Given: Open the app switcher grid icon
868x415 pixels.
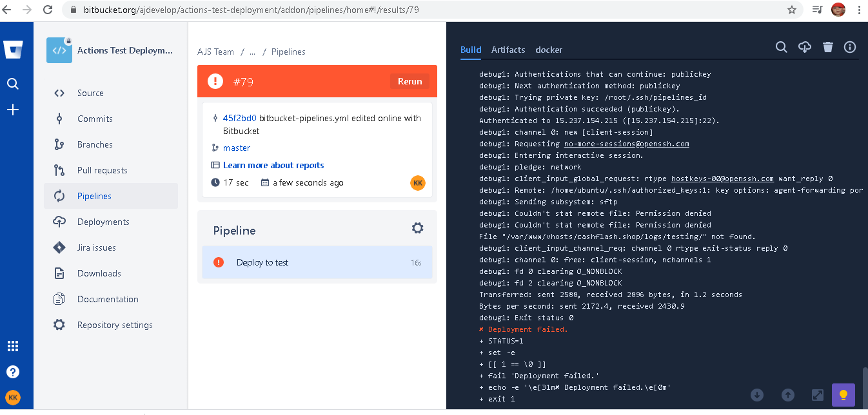Looking at the screenshot, I should (x=13, y=346).
